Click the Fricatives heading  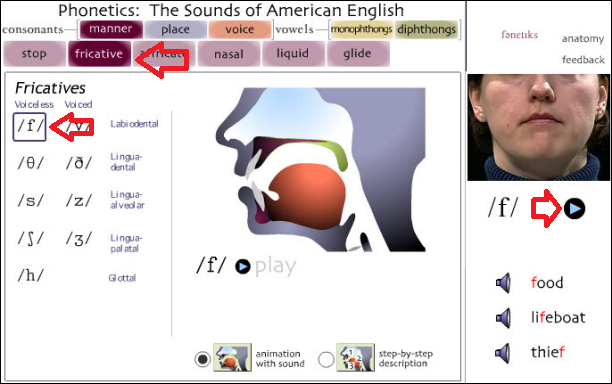(x=50, y=88)
